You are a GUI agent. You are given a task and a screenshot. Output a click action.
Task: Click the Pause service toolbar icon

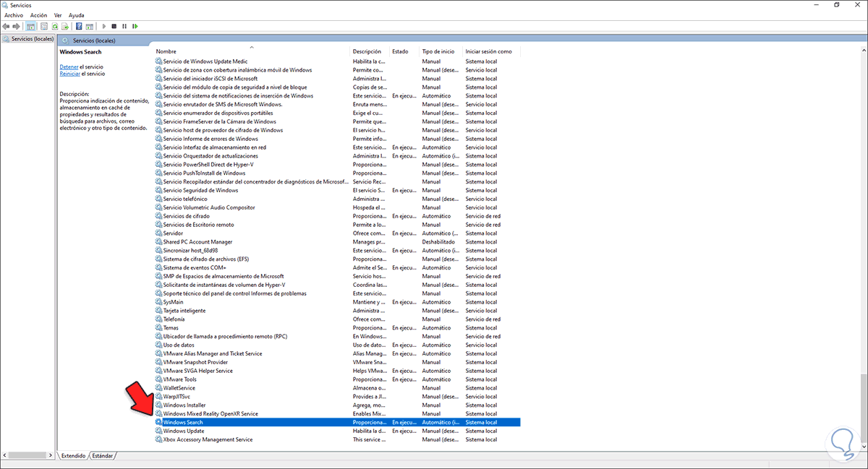pos(124,26)
